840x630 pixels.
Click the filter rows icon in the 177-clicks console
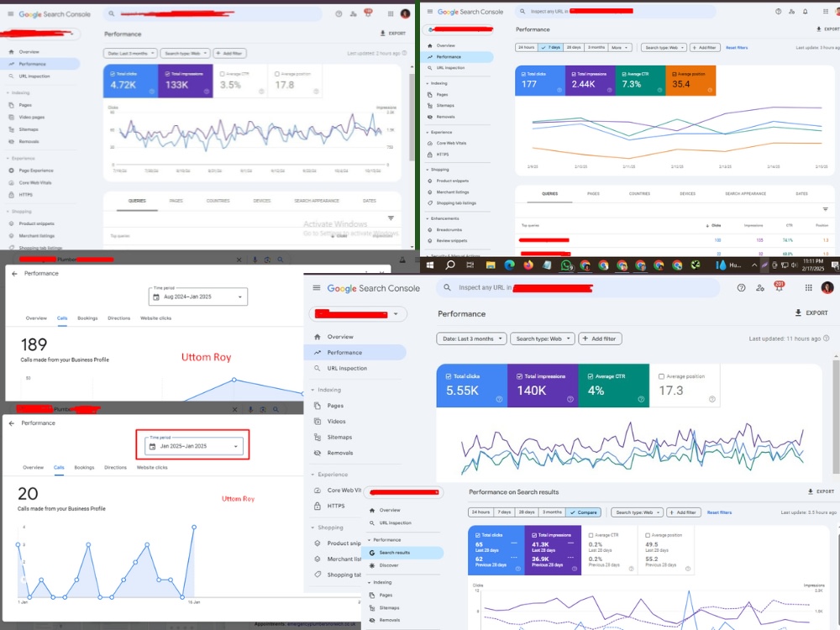click(826, 209)
